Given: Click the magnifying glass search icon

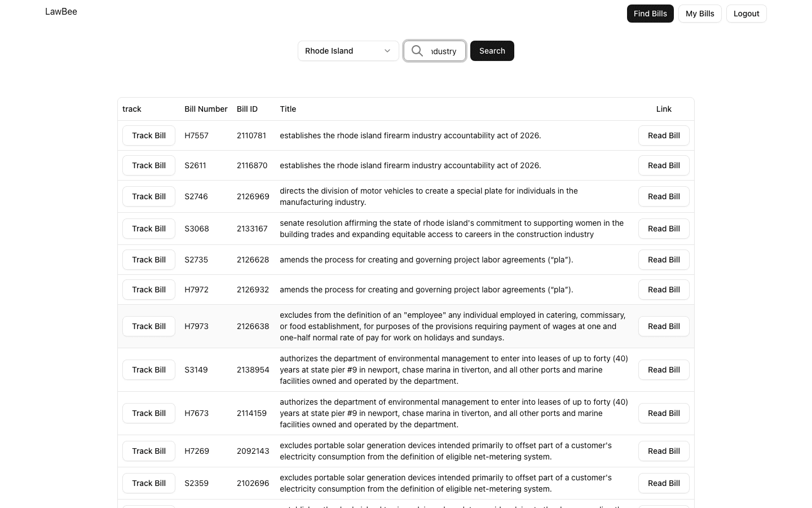Looking at the screenshot, I should click(x=417, y=51).
